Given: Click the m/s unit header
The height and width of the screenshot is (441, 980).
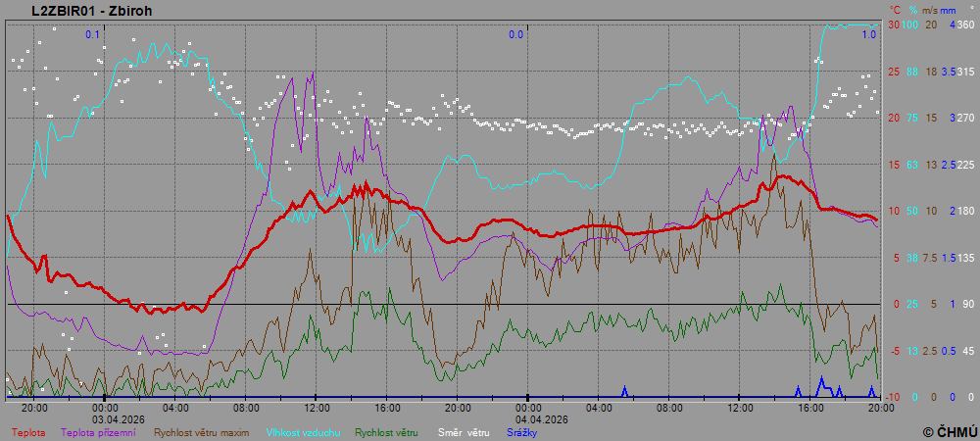Looking at the screenshot, I should pos(931,9).
